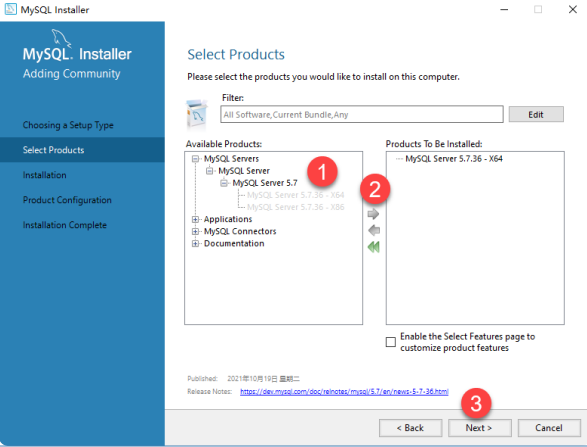Click the MySQL Installer title bar icon
Viewport: 587px width, 447px height.
[x=10, y=9]
